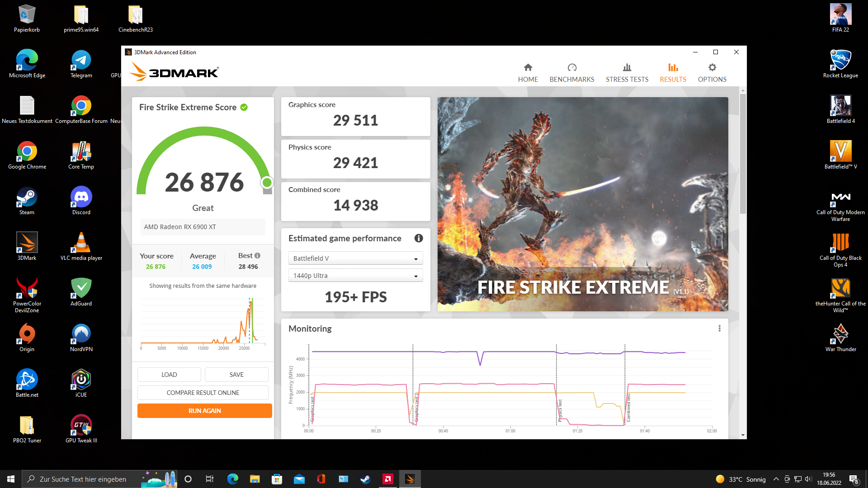
Task: Open Battlefield 4 desktop icon
Action: pos(840,110)
